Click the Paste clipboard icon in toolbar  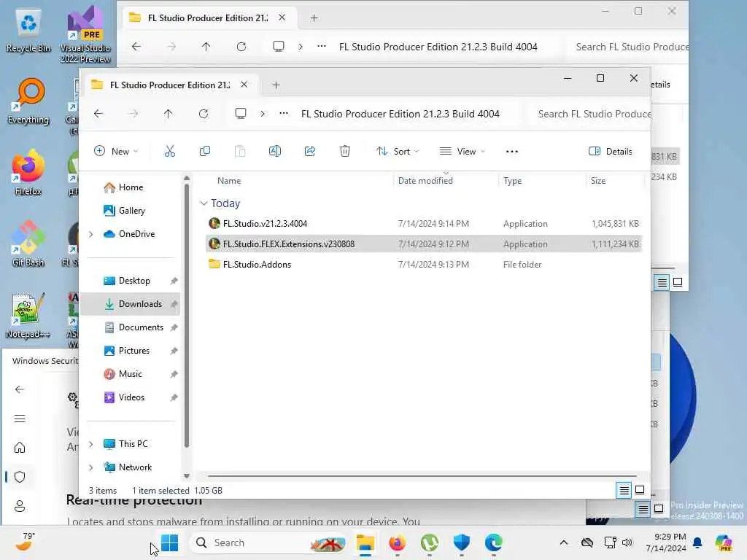[x=240, y=152]
